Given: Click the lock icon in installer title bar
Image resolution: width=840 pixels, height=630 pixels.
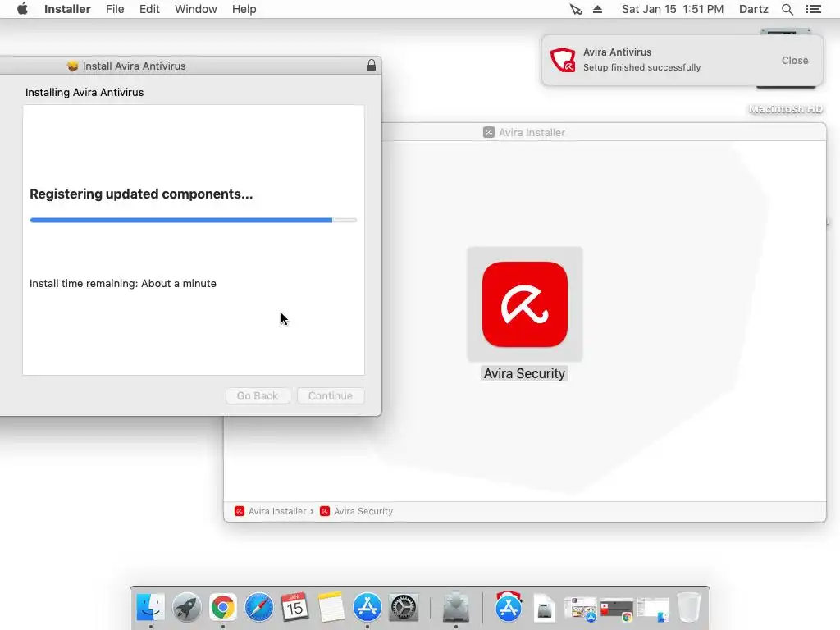Looking at the screenshot, I should click(372, 66).
